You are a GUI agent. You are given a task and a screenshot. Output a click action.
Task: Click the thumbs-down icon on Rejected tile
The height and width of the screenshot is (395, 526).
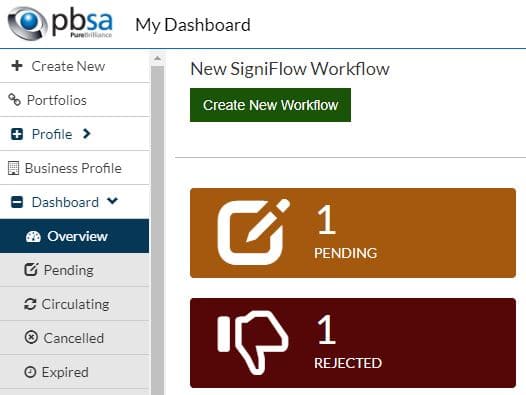click(252, 342)
